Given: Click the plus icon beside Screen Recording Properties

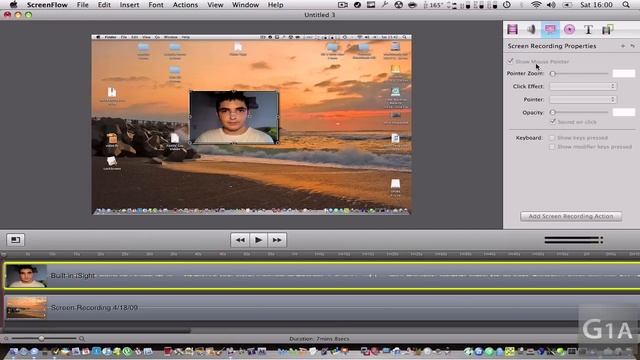Looking at the screenshot, I should tap(623, 46).
